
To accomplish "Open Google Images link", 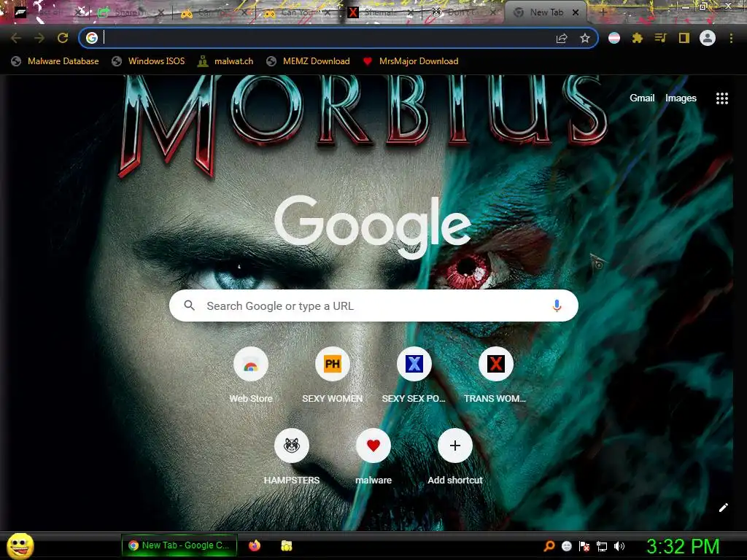I will pos(681,98).
